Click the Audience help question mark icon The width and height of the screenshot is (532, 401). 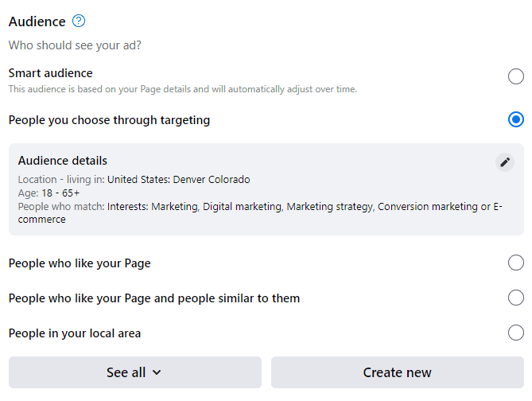pos(79,21)
